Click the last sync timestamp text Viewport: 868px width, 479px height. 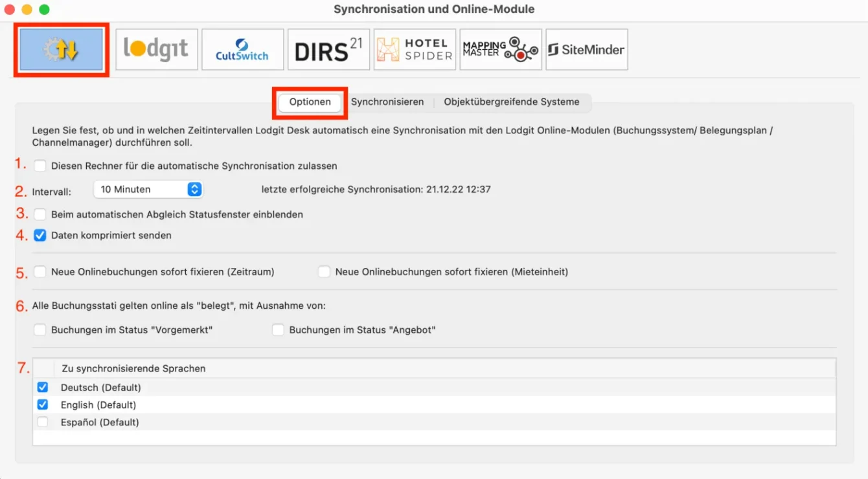pyautogui.click(x=376, y=190)
